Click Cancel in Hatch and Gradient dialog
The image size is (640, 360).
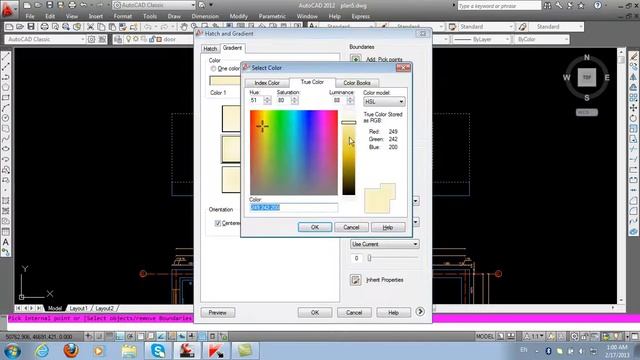pyautogui.click(x=354, y=313)
